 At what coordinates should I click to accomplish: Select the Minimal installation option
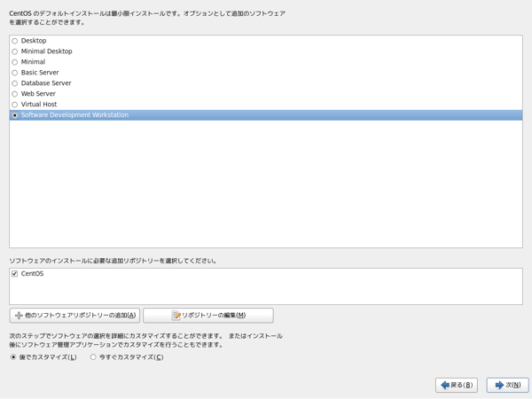click(x=14, y=62)
